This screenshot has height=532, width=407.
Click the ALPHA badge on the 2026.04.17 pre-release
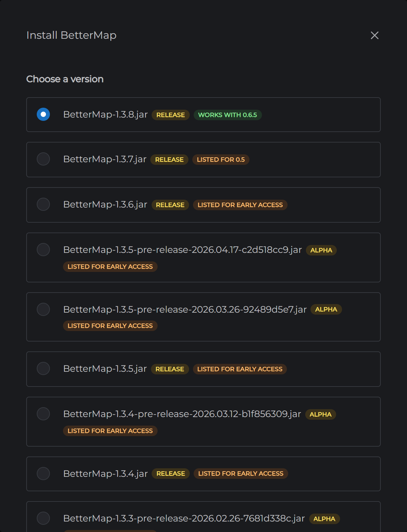[321, 250]
